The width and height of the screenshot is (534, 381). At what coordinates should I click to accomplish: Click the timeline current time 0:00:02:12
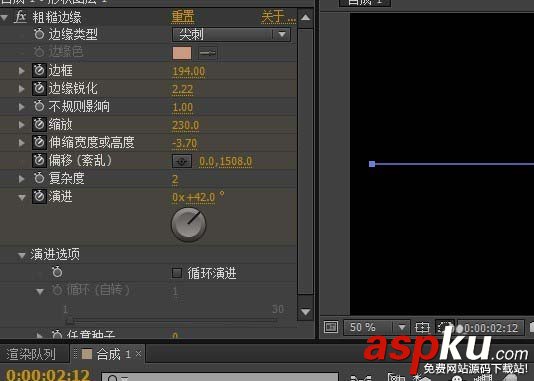tap(48, 375)
